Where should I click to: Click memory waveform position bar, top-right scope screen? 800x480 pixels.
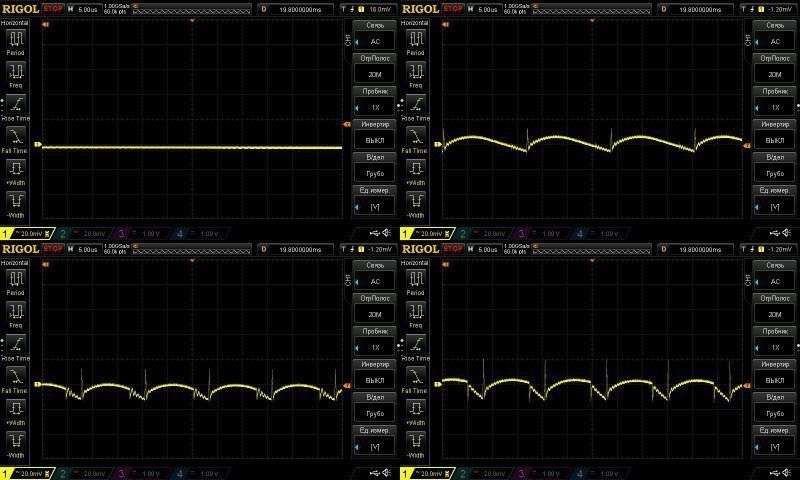pyautogui.click(x=592, y=9)
